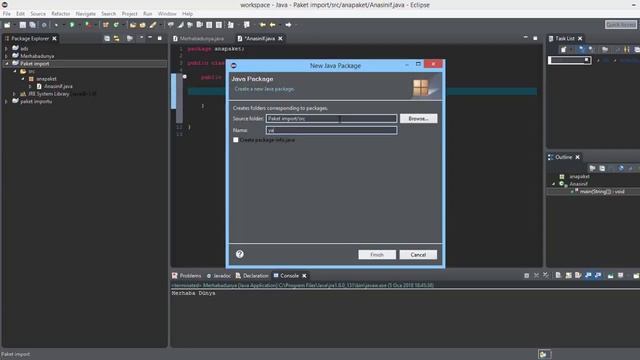Open the Project menu
The image size is (640, 360).
(129, 13)
